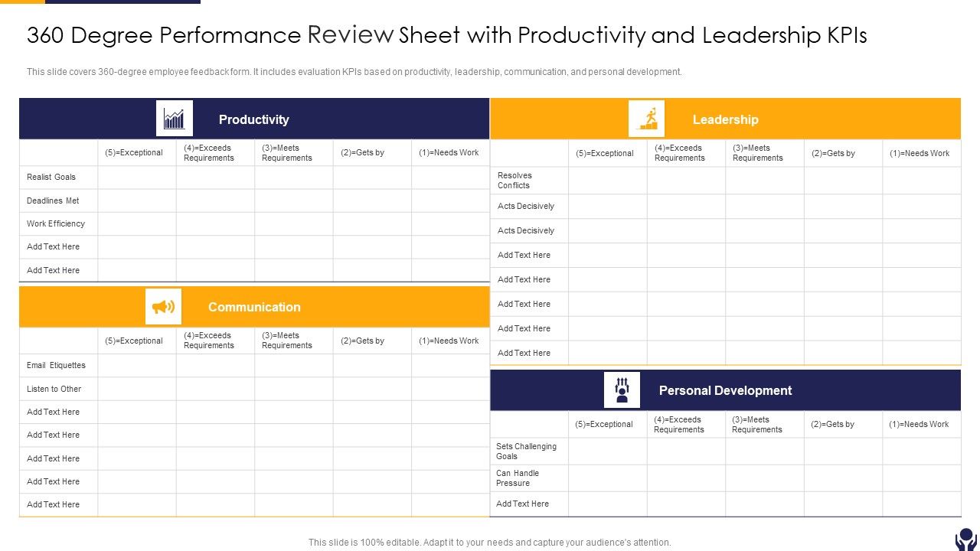This screenshot has height=551, width=980.
Task: Click the bar chart icon in Productivity header
Action: [174, 118]
